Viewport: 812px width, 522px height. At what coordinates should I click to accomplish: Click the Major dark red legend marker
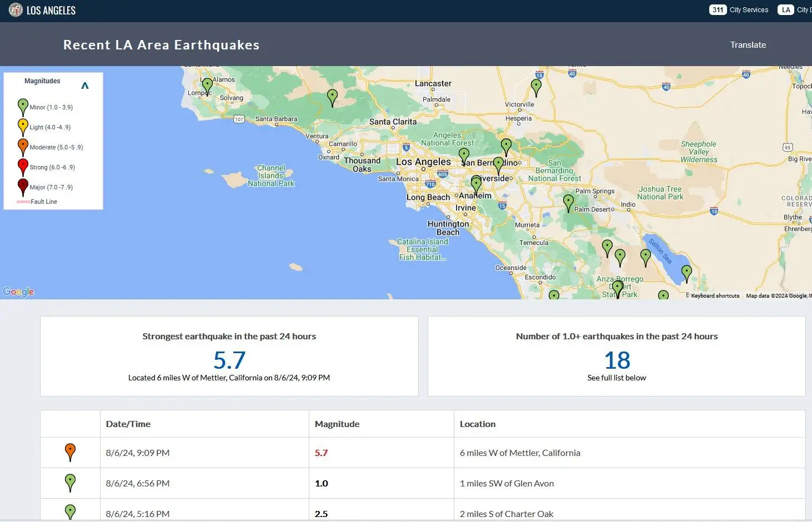tap(23, 187)
